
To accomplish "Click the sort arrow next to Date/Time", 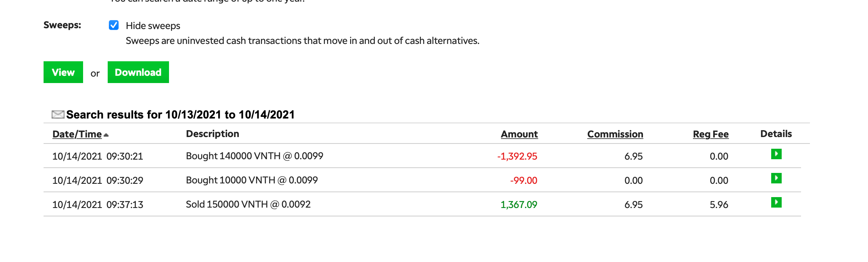I will tap(106, 135).
